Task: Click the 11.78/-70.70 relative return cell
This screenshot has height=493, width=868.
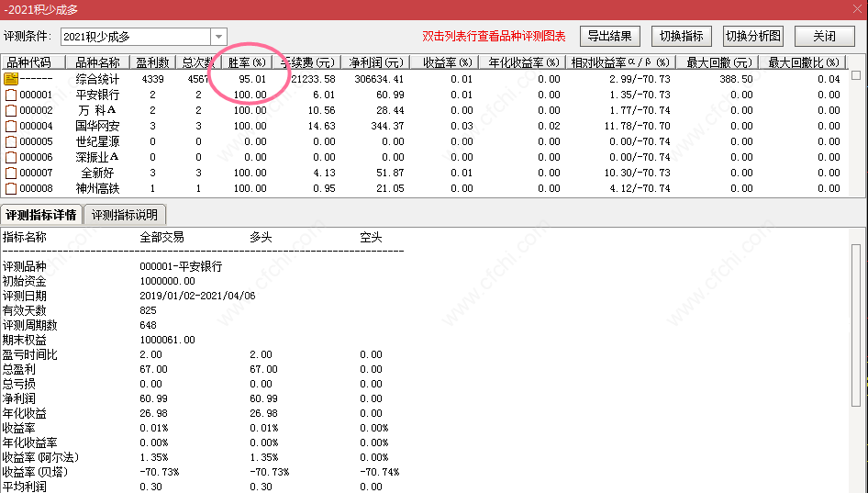Action: pos(637,126)
